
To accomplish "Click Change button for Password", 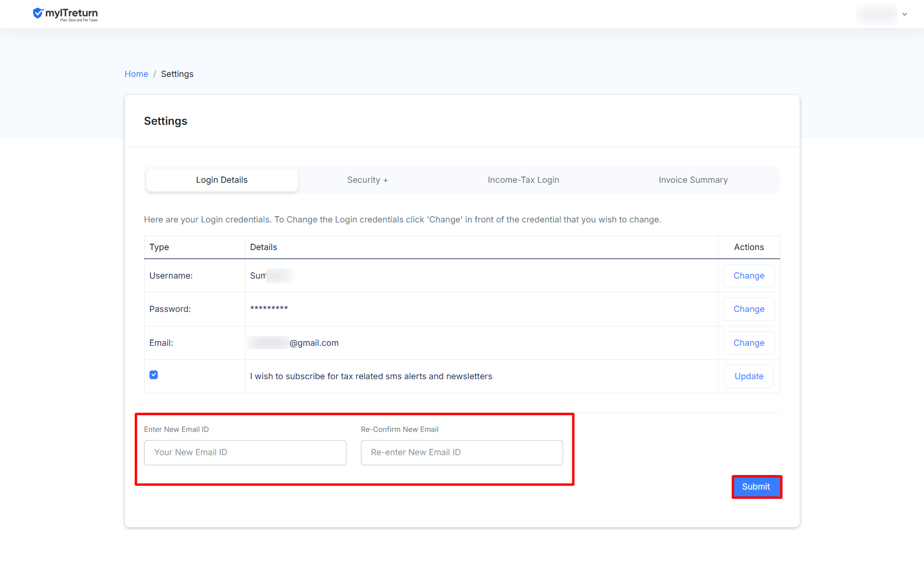I will tap(749, 309).
